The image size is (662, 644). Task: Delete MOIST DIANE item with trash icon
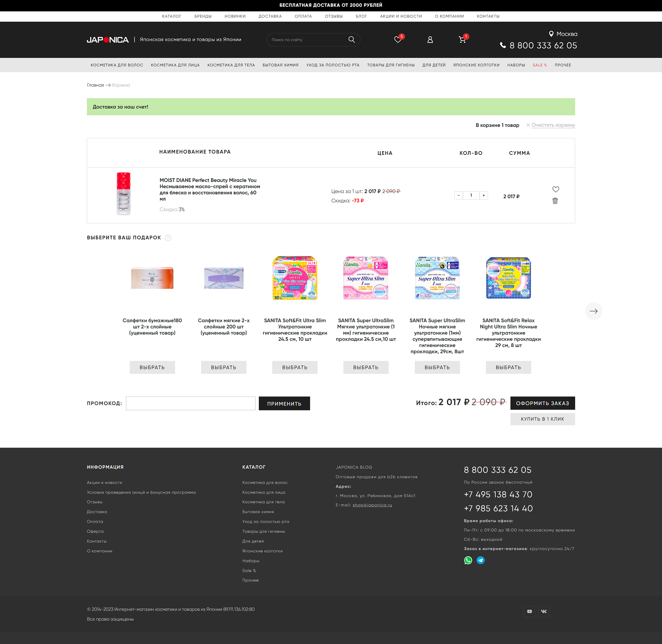coord(555,201)
